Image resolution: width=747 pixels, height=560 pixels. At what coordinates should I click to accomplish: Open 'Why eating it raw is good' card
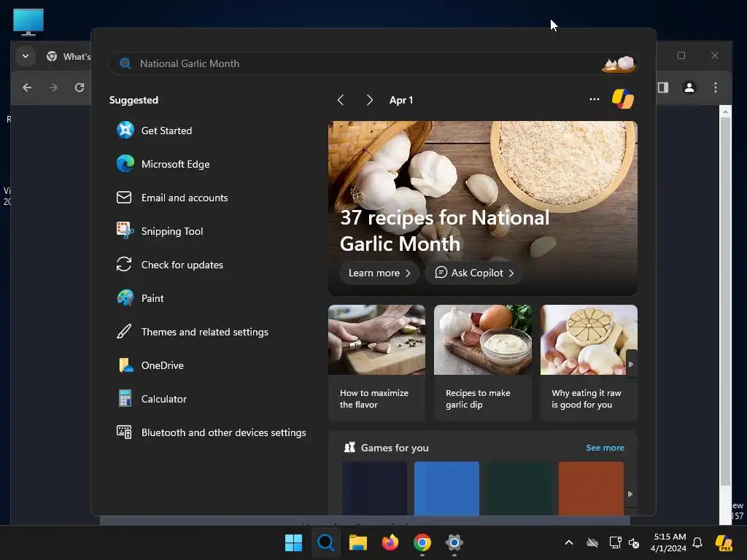(589, 363)
